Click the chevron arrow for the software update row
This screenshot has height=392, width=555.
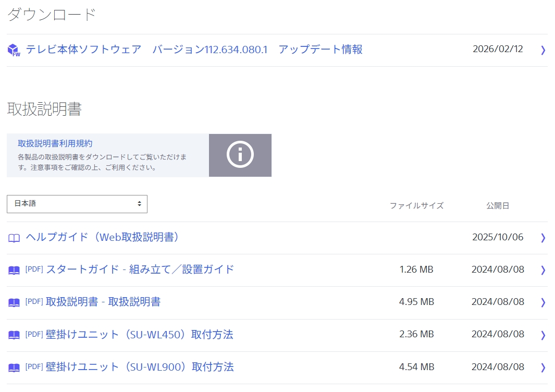pos(543,50)
